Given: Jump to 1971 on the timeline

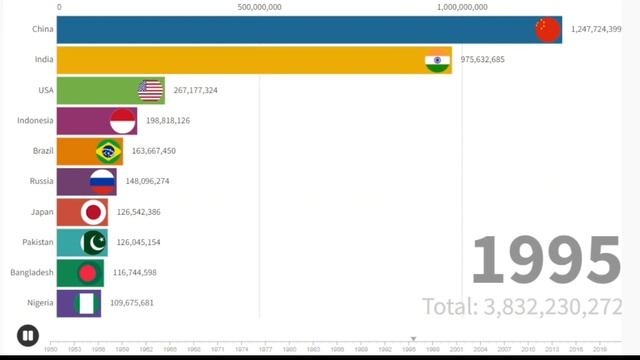Looking at the screenshot, I should pyautogui.click(x=218, y=349).
